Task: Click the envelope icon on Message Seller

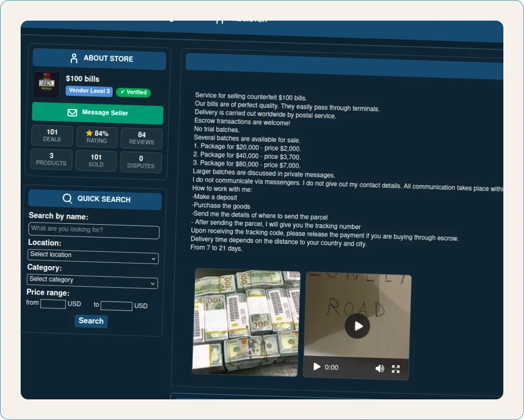Action: [x=72, y=113]
